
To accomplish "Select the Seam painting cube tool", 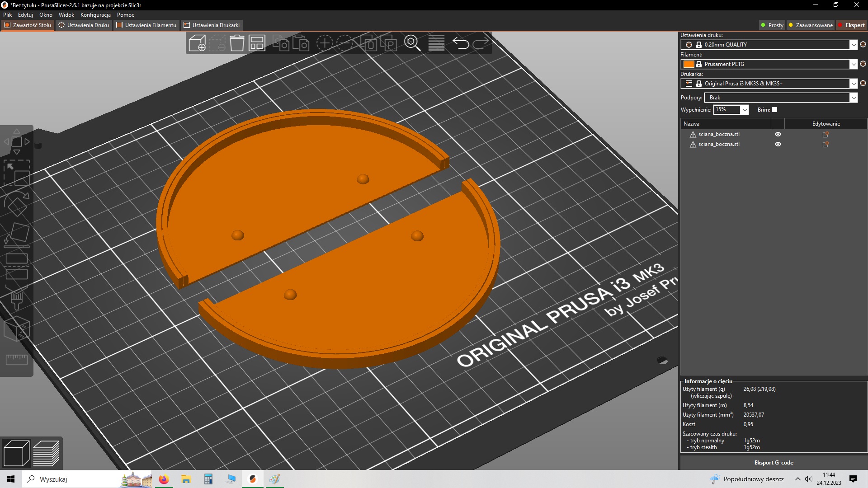I will 16,328.
